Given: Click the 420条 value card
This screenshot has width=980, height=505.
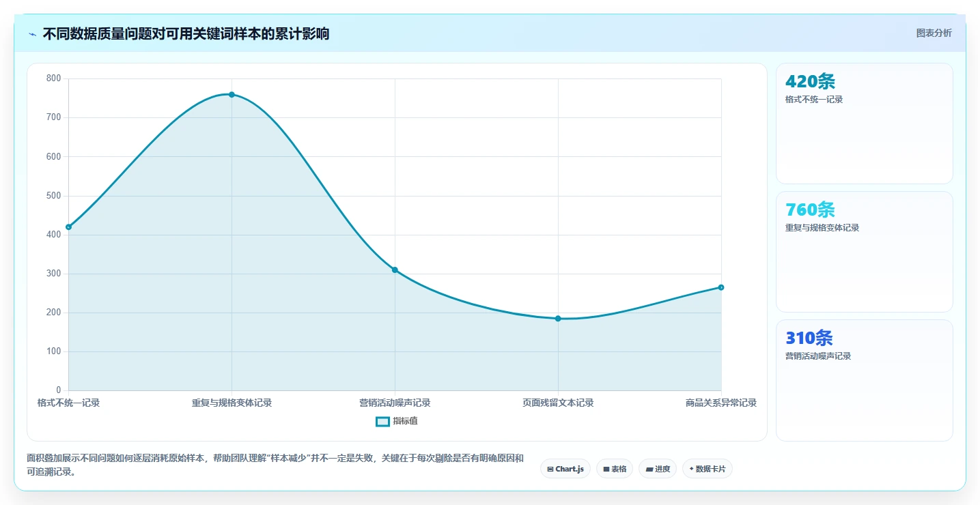Looking at the screenshot, I should click(864, 124).
